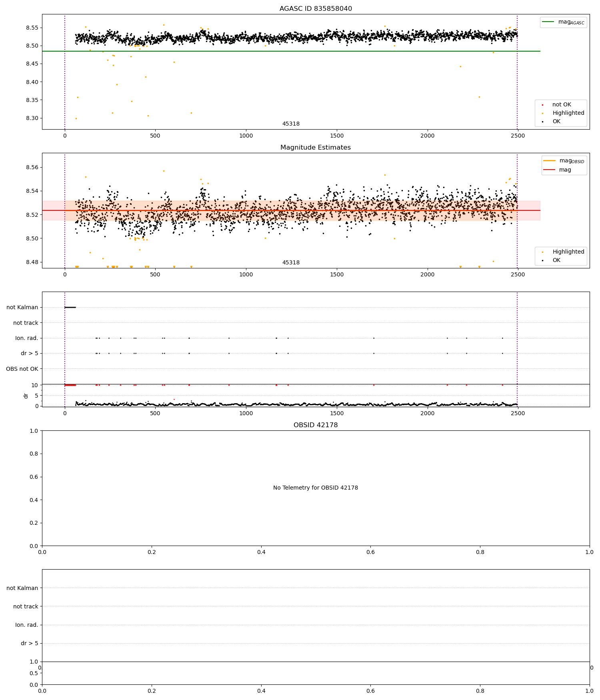Click the title 'AGASC ID 835858040'
The width and height of the screenshot is (600, 700).
click(316, 9)
